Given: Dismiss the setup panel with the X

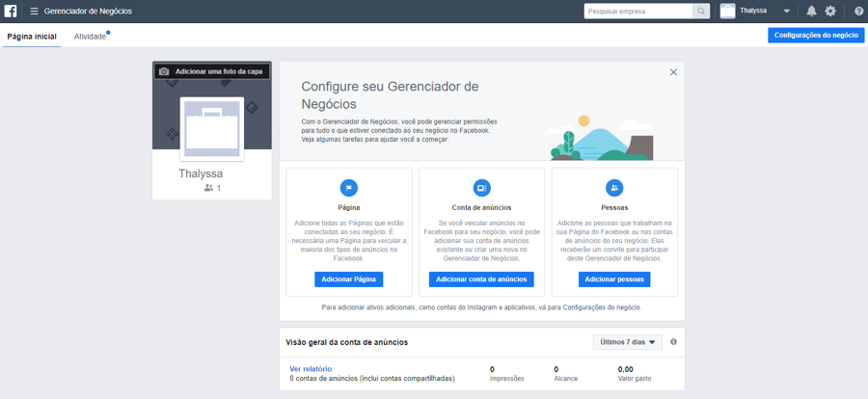Looking at the screenshot, I should pyautogui.click(x=673, y=72).
